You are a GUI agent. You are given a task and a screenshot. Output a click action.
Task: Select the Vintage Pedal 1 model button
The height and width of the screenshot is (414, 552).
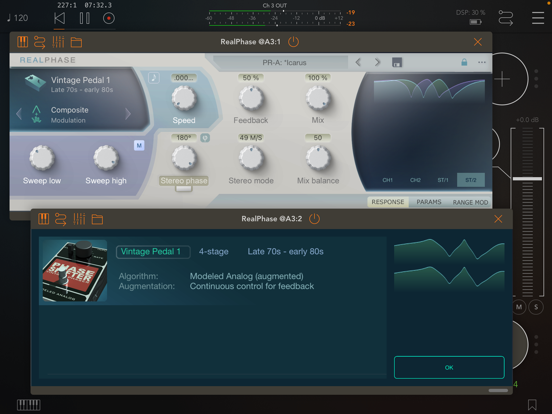coord(153,252)
